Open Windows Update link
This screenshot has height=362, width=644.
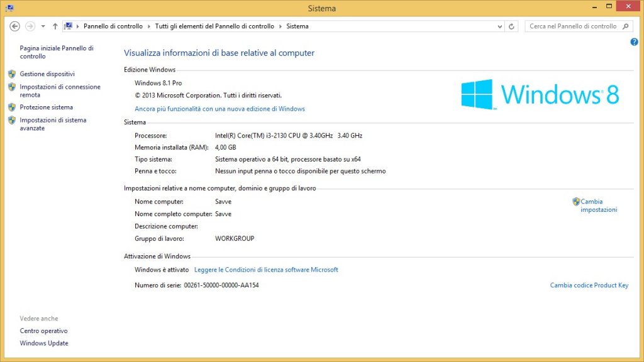(x=44, y=343)
